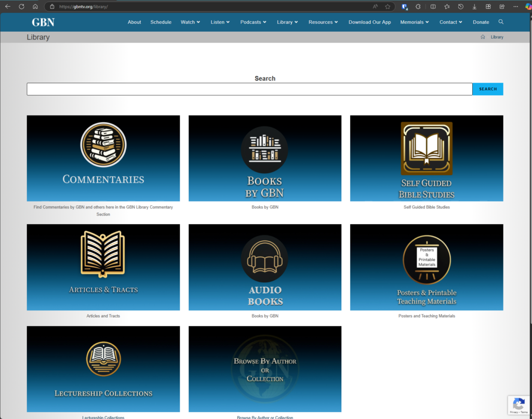Open the browser Downloads icon
The width and height of the screenshot is (532, 419).
click(474, 7)
